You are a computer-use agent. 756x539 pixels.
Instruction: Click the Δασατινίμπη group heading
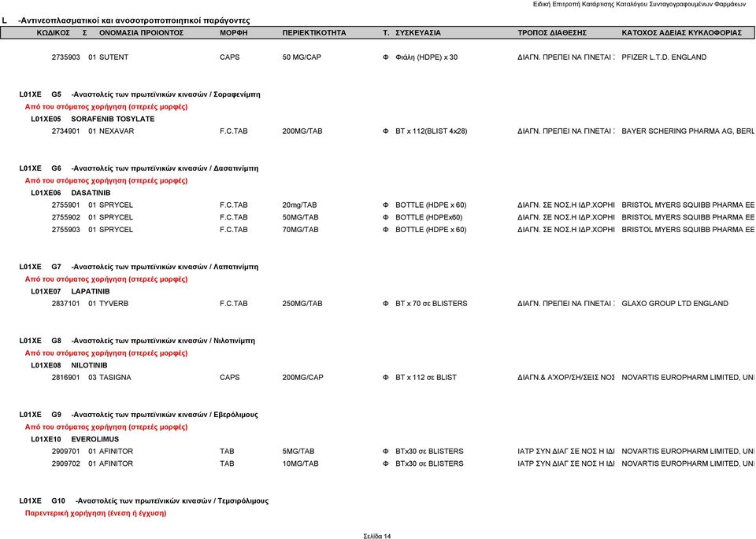coord(165,168)
